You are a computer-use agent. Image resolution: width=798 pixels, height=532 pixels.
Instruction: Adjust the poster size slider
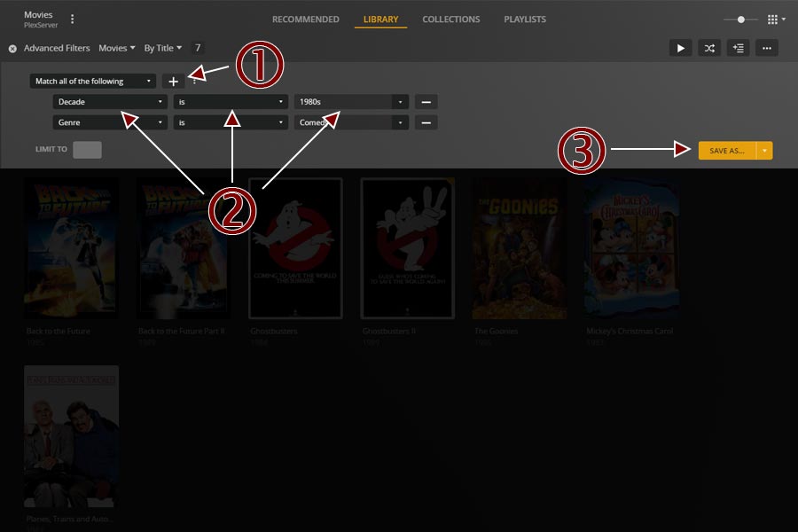741,20
